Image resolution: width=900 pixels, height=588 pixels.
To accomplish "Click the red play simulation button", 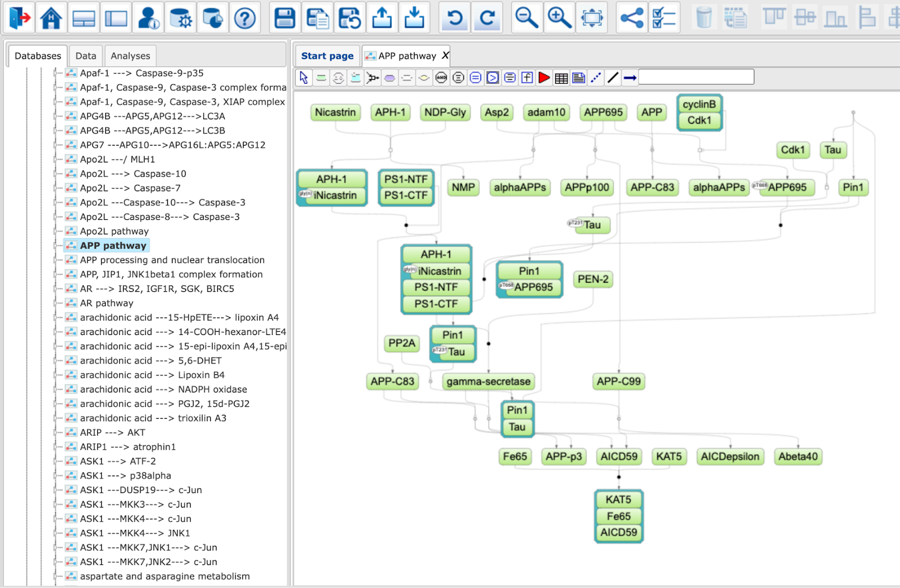I will pyautogui.click(x=544, y=78).
